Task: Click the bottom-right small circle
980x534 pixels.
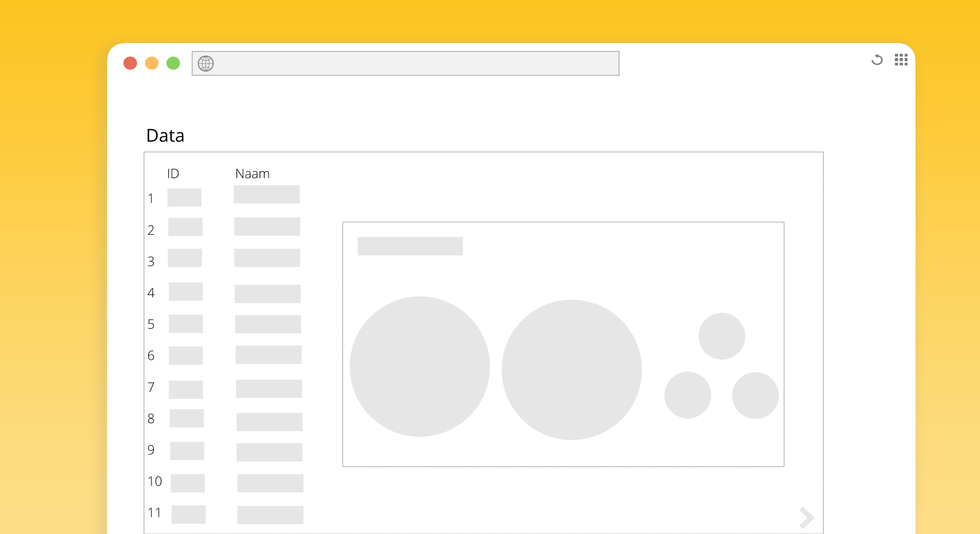Action: pos(755,396)
